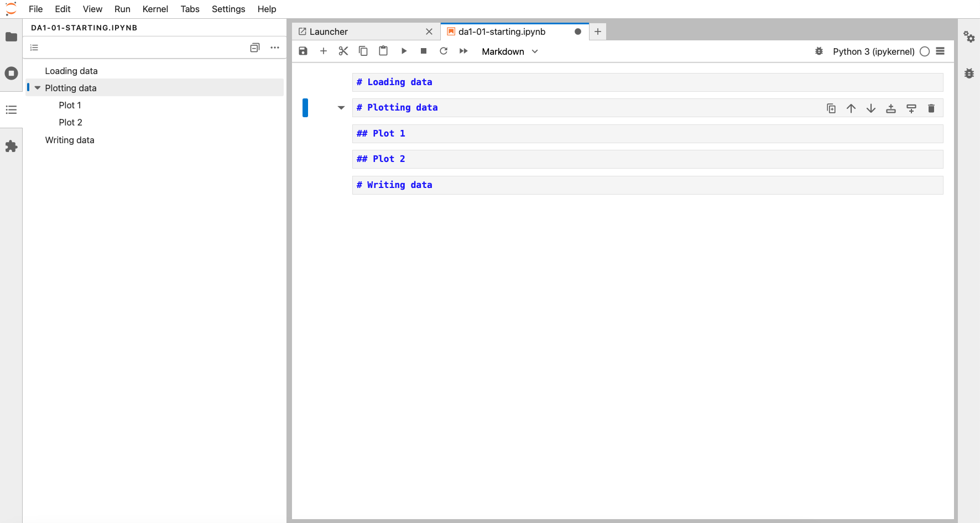This screenshot has height=523, width=980.
Task: Select Python 3 (ipykernel) kernel name
Action: [x=874, y=51]
